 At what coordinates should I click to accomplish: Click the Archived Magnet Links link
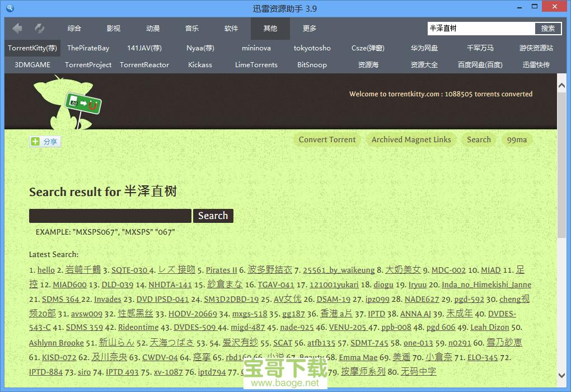(411, 139)
